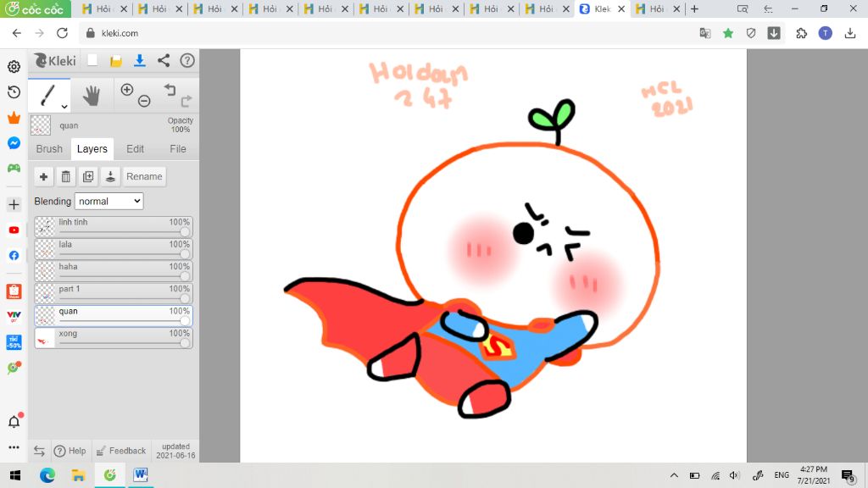Add a new layer
The width and height of the screenshot is (868, 488).
43,176
